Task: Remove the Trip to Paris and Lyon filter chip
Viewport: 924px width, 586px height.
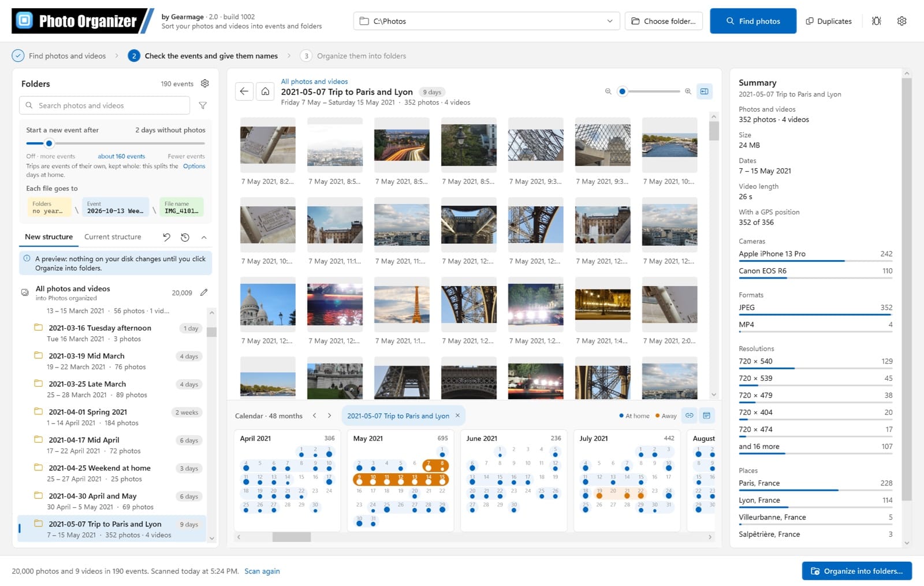Action: pyautogui.click(x=457, y=416)
